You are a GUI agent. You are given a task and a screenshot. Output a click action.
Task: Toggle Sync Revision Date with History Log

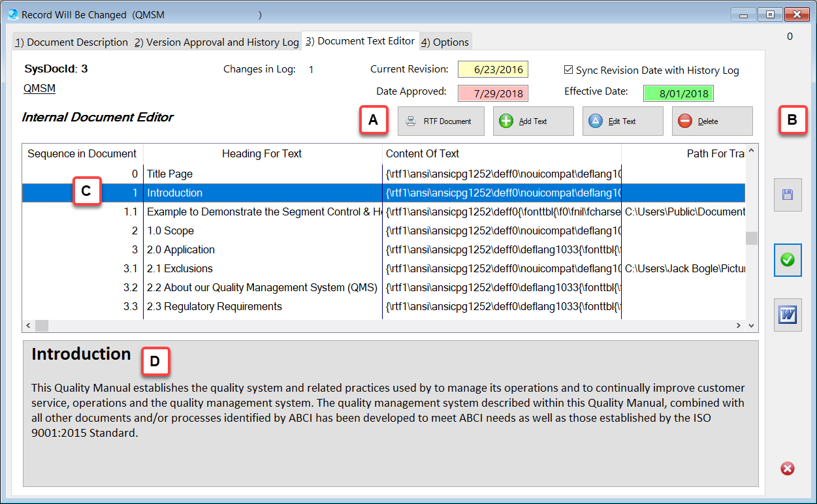568,70
